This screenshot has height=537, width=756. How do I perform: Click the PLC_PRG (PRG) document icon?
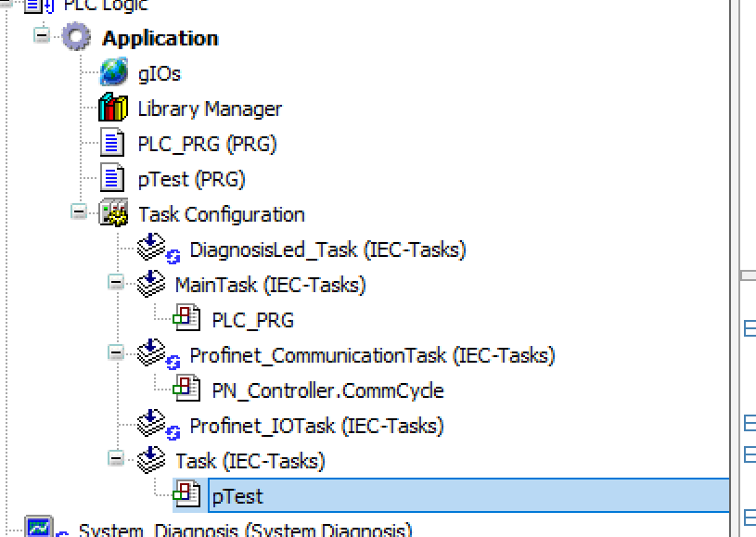coord(113,144)
